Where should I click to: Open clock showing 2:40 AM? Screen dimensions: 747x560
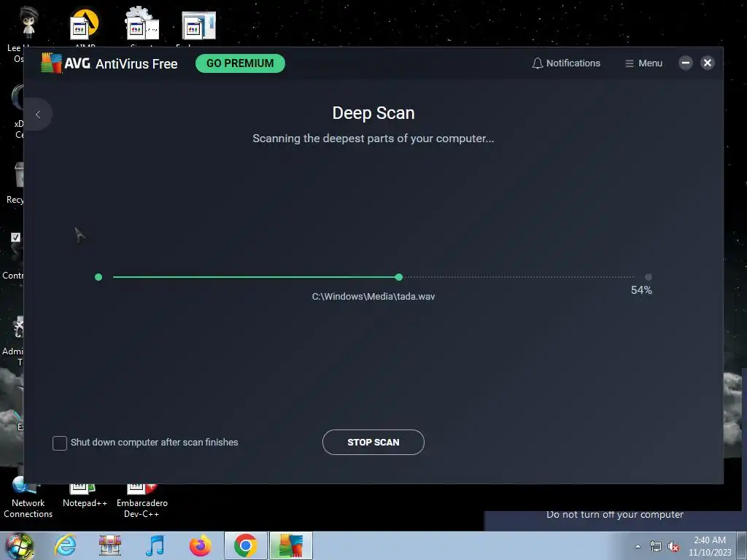(x=710, y=546)
